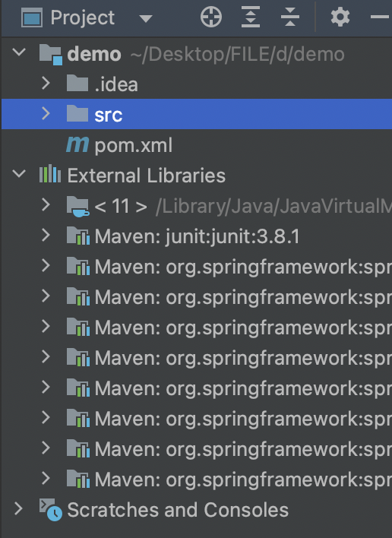Expand the < 11 > JDK node

click(x=46, y=205)
